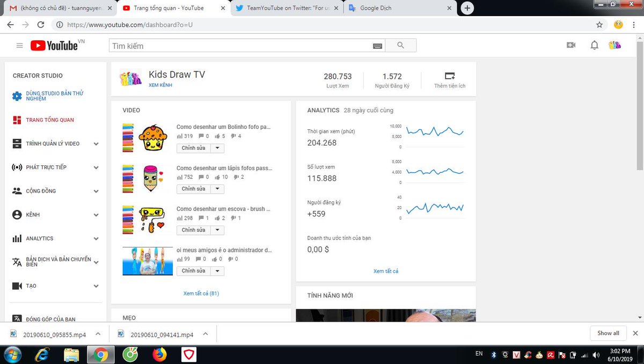Click the magnifier search button

pyautogui.click(x=400, y=46)
